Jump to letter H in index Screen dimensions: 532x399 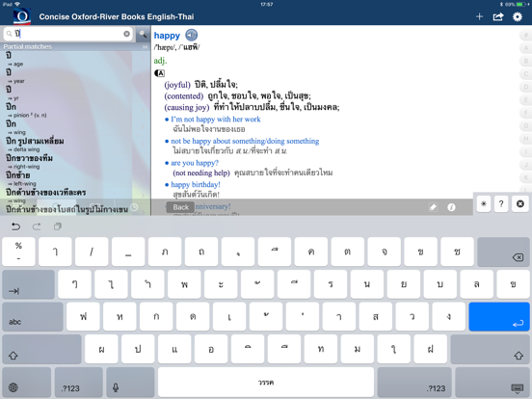point(526,139)
